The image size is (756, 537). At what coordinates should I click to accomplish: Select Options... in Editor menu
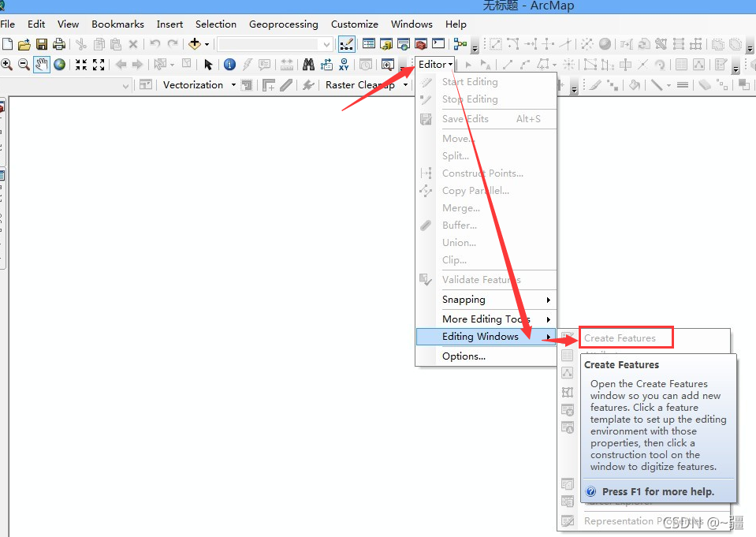pyautogui.click(x=486, y=356)
